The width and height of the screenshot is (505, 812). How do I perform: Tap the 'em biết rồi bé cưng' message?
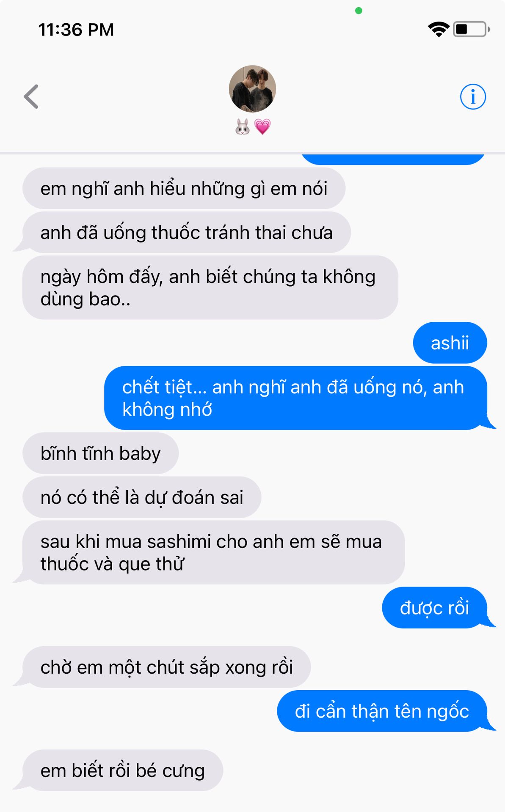tap(123, 770)
